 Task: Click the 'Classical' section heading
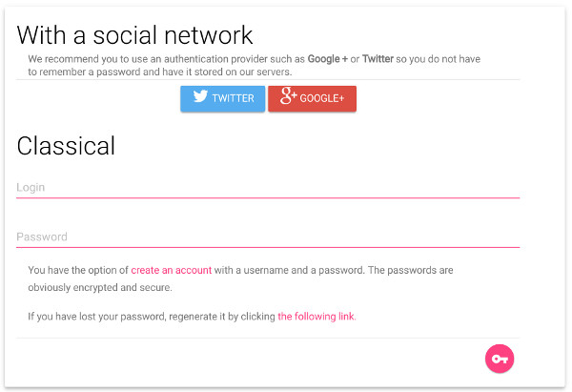[66, 146]
